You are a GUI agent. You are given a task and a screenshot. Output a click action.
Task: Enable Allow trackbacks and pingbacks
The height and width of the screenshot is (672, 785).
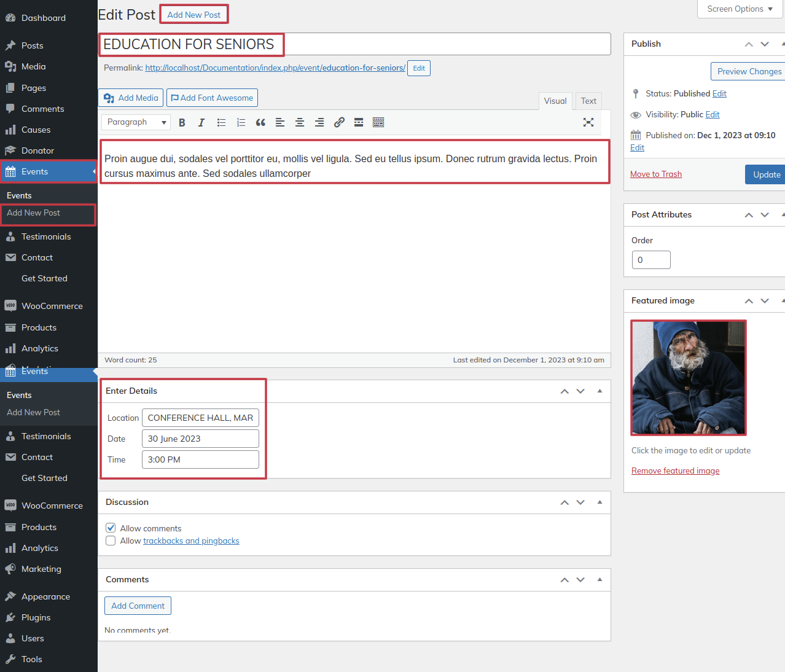pos(111,541)
